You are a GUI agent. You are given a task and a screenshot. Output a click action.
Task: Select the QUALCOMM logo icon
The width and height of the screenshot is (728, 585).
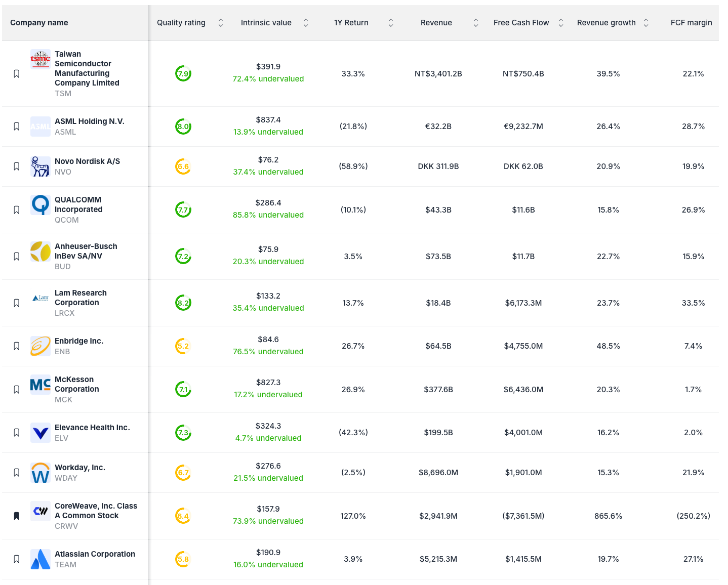40,204
